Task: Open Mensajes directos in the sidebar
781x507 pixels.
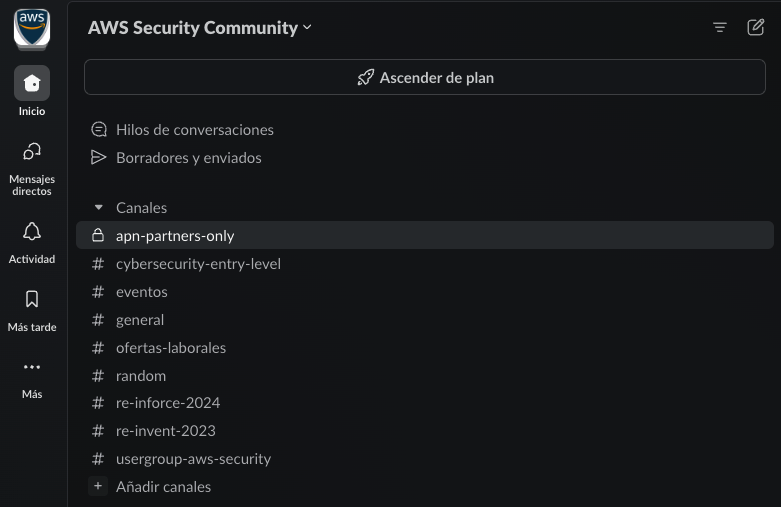Action: 32,152
